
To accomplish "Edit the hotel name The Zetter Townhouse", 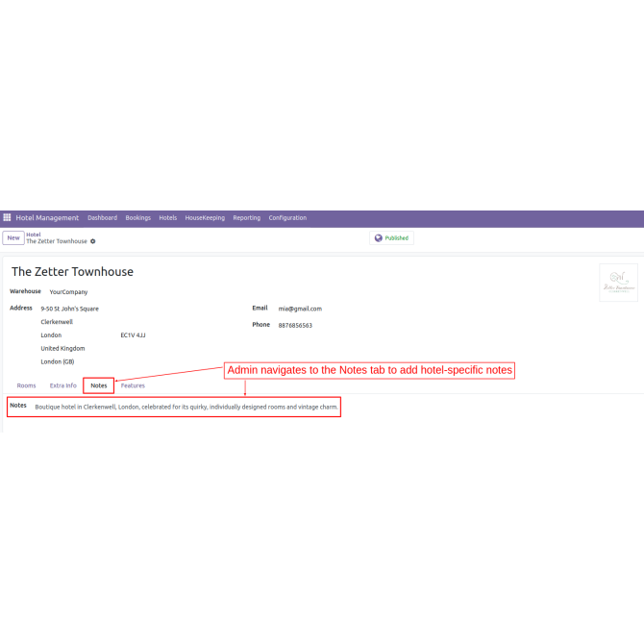I will coord(72,271).
